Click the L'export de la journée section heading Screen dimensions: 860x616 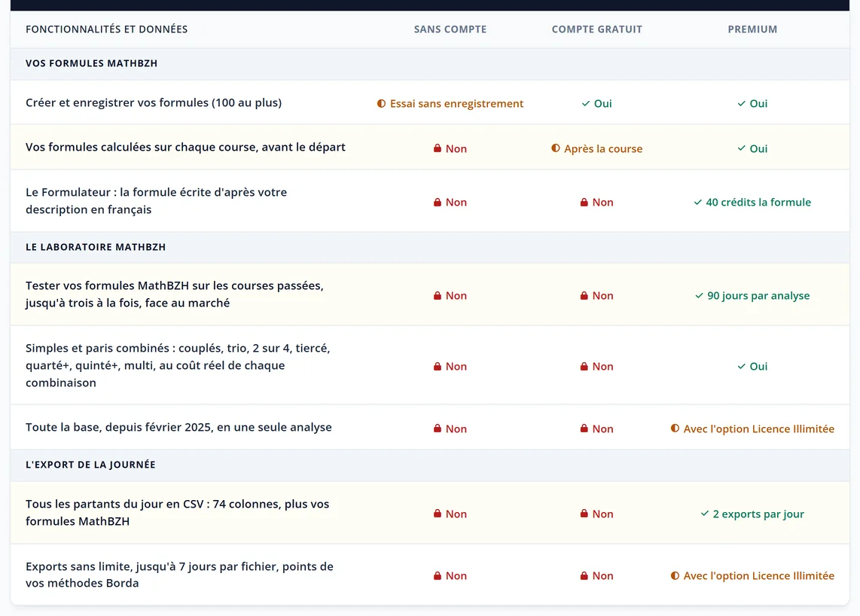click(90, 465)
